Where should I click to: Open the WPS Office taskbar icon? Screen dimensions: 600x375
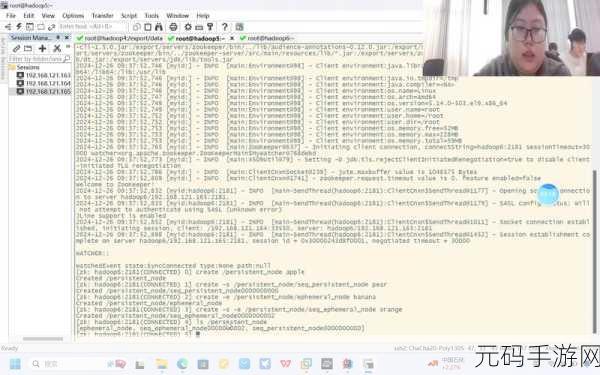point(285,364)
